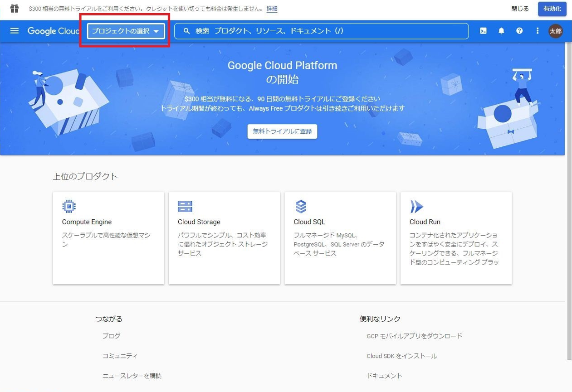Click the gift box icon in trial banner

[15, 9]
